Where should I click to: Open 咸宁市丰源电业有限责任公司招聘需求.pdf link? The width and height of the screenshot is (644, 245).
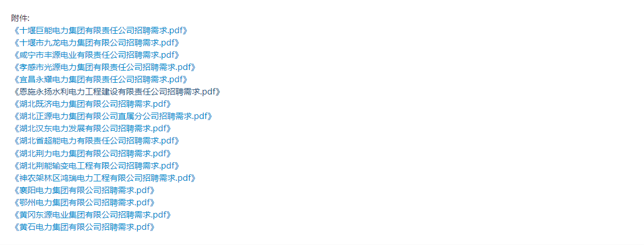click(x=96, y=55)
